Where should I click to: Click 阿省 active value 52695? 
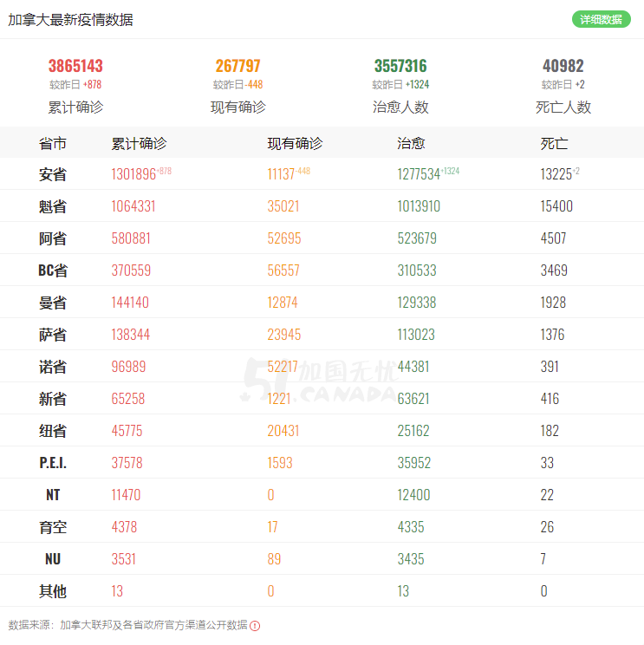tap(284, 238)
